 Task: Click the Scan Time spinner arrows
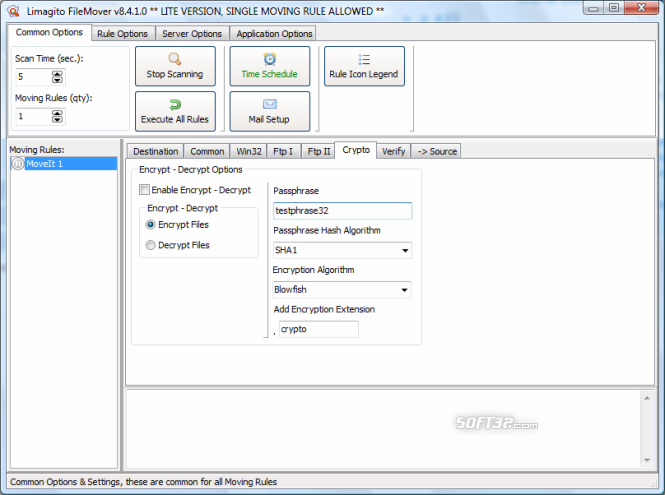[x=57, y=77]
